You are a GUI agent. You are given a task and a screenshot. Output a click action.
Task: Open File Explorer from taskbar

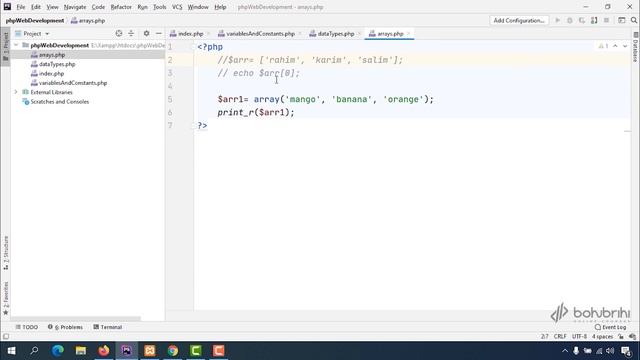[x=81, y=351]
